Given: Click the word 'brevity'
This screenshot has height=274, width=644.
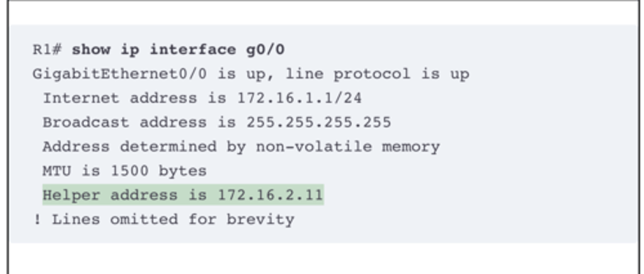Looking at the screenshot, I should 260,219.
